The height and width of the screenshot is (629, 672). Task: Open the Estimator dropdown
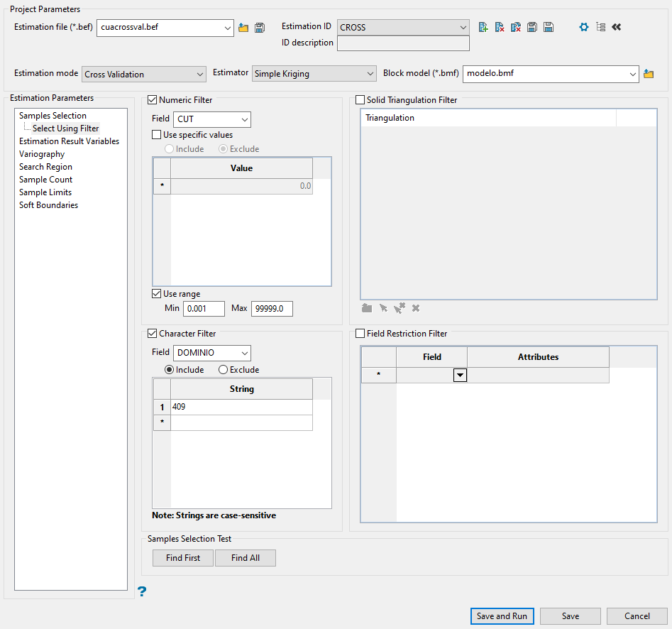[x=314, y=74]
